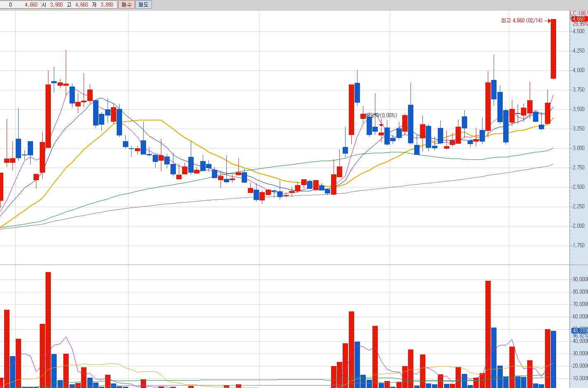
Task: Click the 3,250 price axis label
Action: [x=579, y=128]
